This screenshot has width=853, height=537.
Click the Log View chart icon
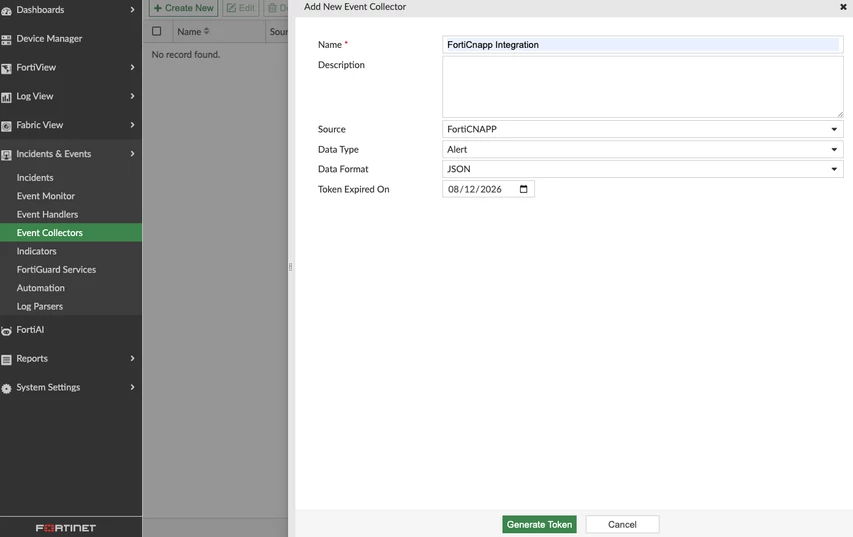click(7, 97)
